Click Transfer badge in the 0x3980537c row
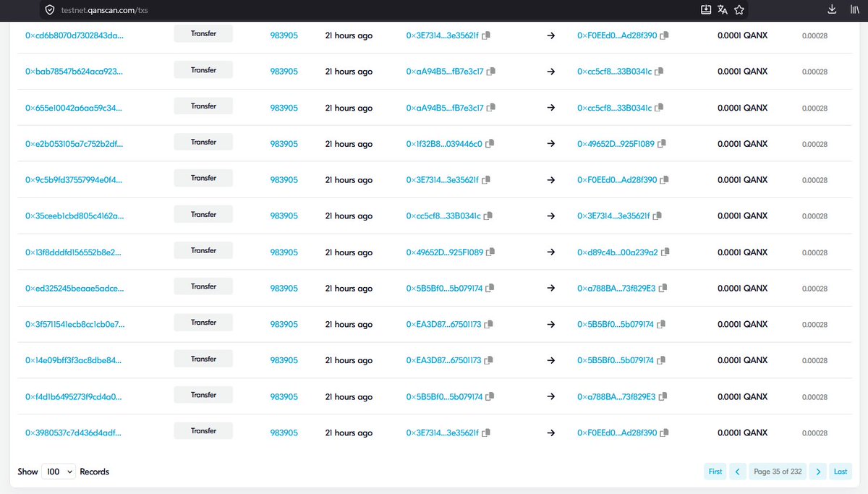This screenshot has height=494, width=868. point(203,430)
